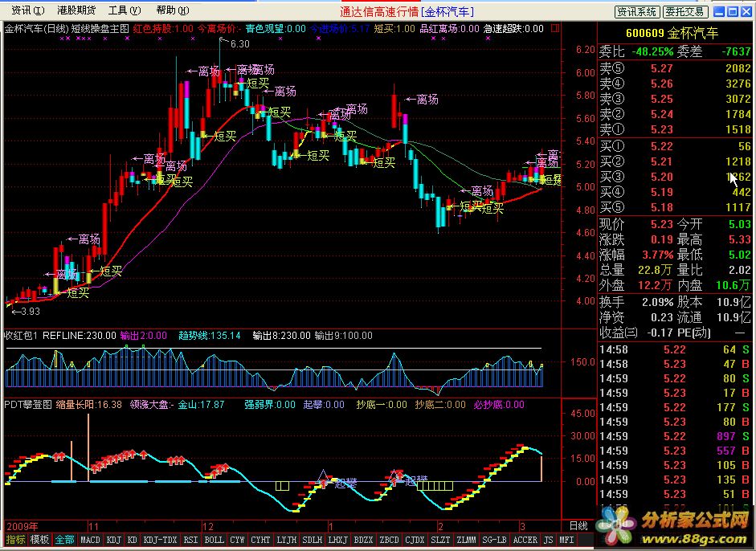Viewport: 756px width, 551px height.
Task: Click the tick row with volume 557
Action: (675, 451)
